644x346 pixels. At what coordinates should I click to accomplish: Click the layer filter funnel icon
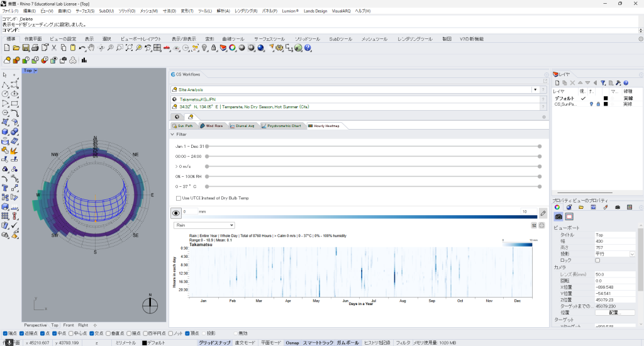coord(602,82)
